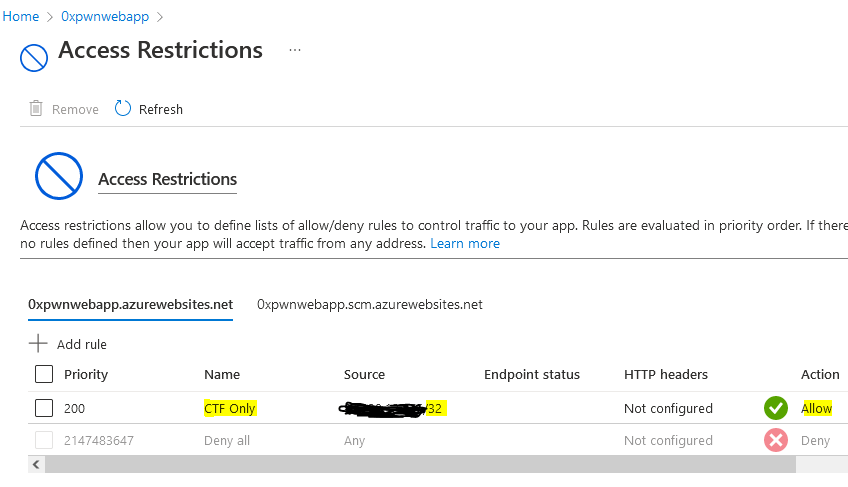Viewport: 848px width, 487px height.
Task: Click the horizontal scrollbar thumb
Action: coord(420,465)
